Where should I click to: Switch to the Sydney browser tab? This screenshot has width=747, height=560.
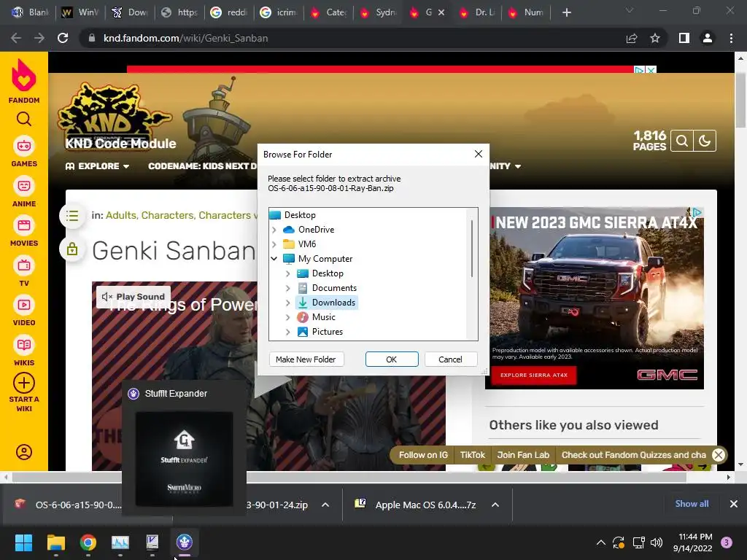(379, 12)
